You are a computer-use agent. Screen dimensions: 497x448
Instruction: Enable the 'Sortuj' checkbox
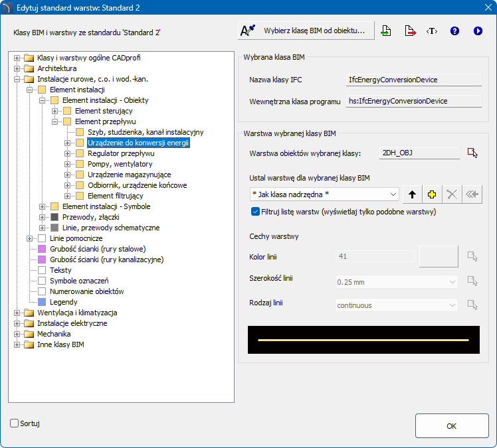pos(15,423)
